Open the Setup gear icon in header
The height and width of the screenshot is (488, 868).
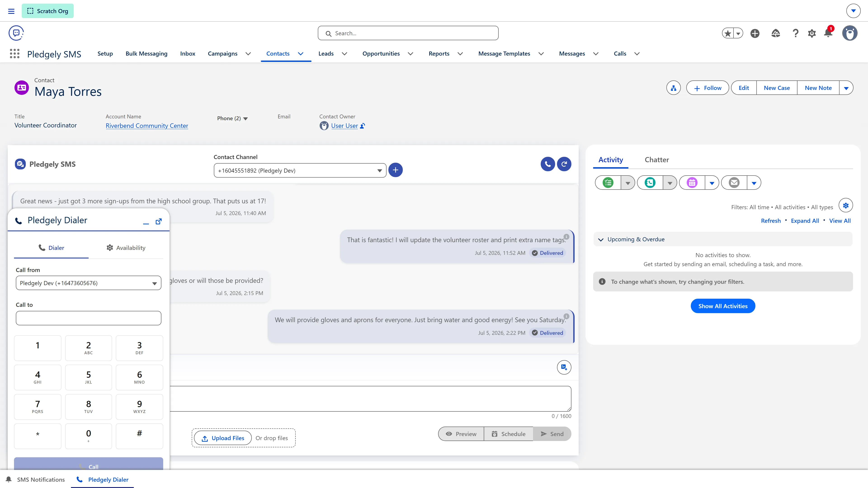(812, 33)
